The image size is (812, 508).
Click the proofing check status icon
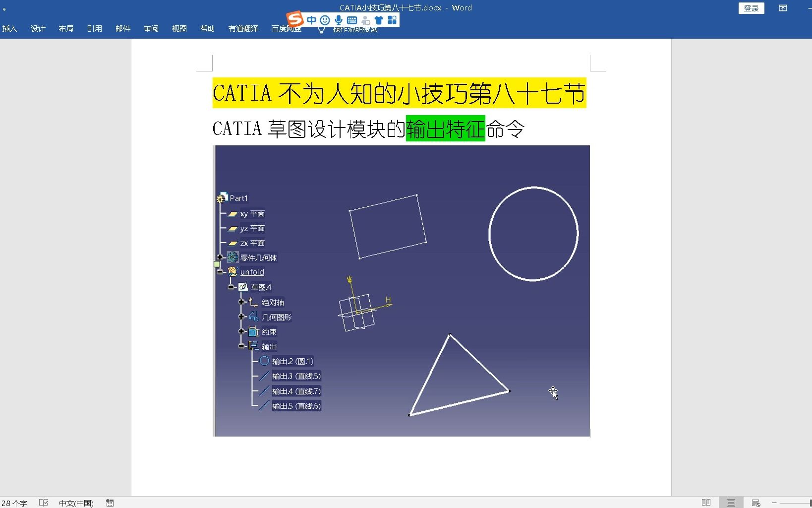(44, 503)
